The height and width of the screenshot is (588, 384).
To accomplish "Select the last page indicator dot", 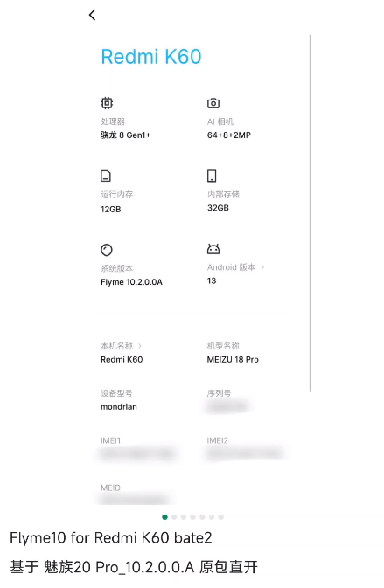I will click(220, 517).
